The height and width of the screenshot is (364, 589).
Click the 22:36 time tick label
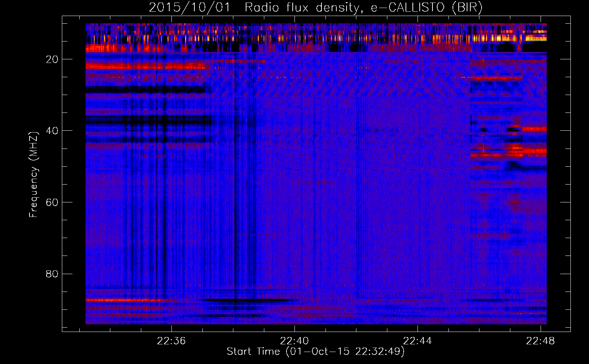coord(171,341)
